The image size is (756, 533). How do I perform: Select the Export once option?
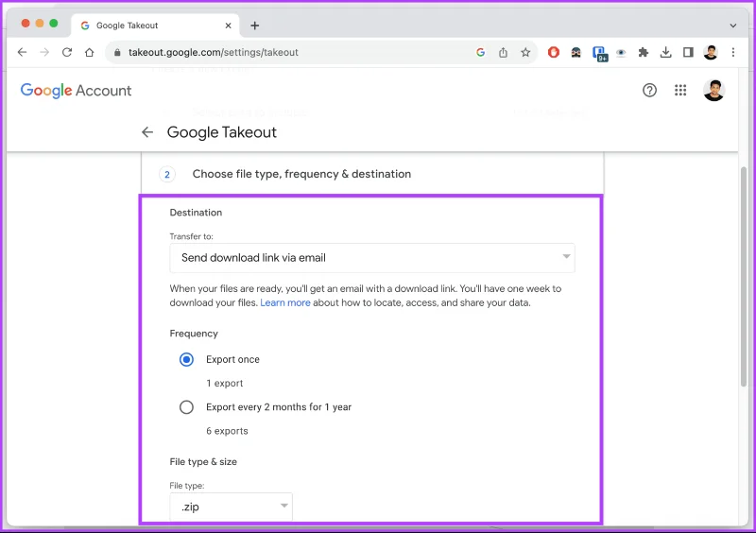[186, 359]
